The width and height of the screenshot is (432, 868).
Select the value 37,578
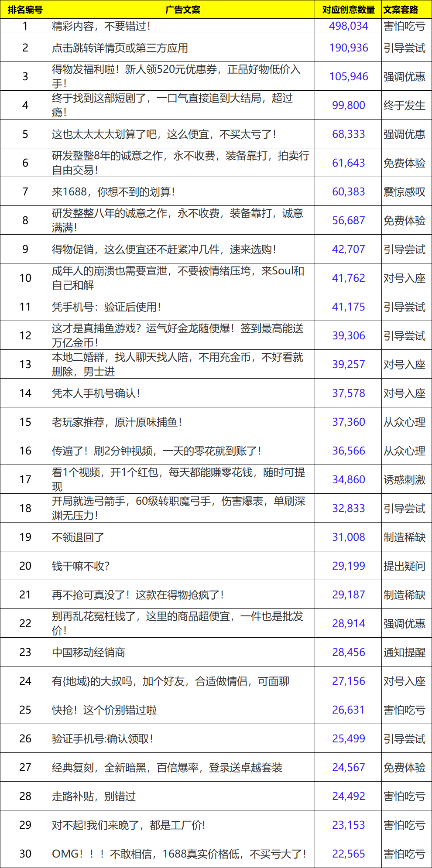349,393
